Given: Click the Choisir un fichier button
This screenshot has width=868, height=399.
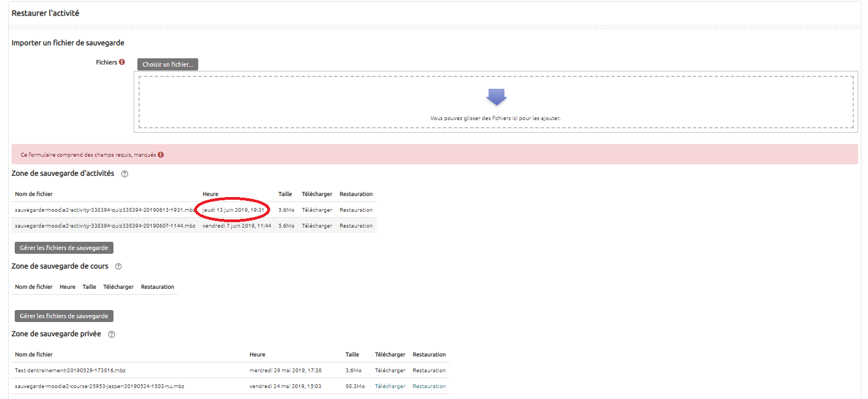Looking at the screenshot, I should [x=167, y=64].
